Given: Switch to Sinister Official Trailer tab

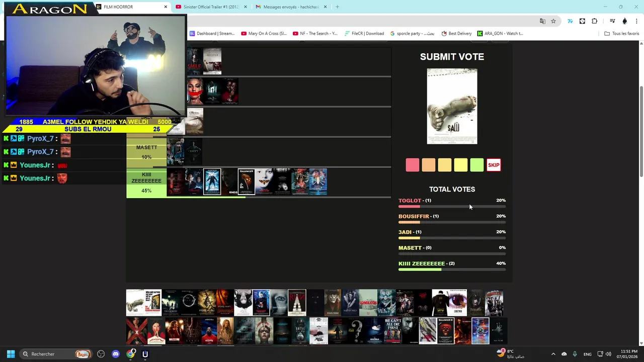Looking at the screenshot, I should 211,7.
